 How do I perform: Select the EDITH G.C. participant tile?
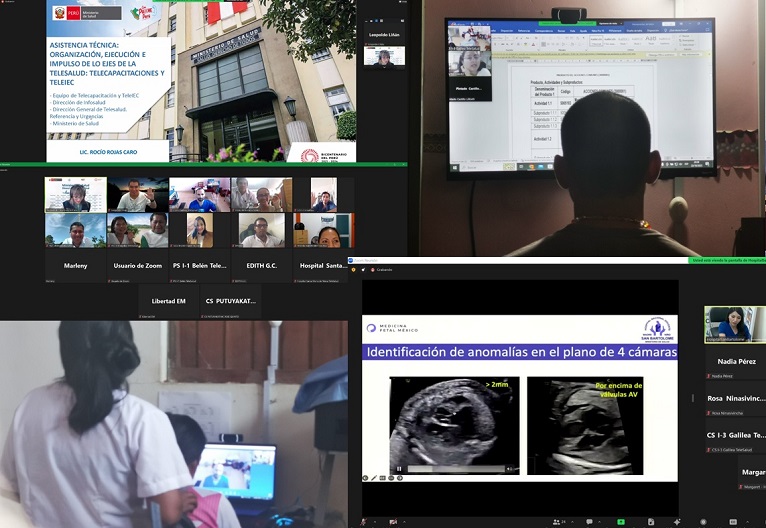point(261,266)
